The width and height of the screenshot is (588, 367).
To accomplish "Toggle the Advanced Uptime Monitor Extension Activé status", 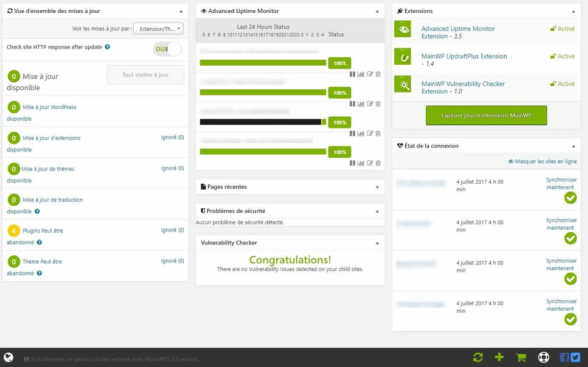I will [562, 29].
